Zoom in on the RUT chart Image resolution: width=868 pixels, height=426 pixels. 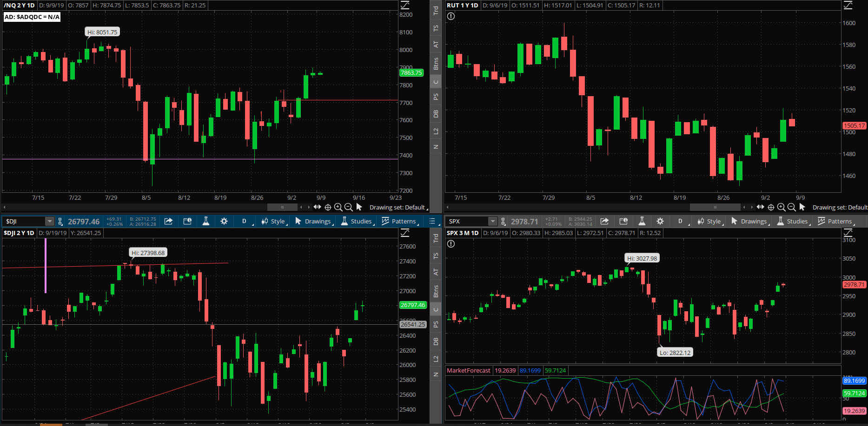coord(782,207)
